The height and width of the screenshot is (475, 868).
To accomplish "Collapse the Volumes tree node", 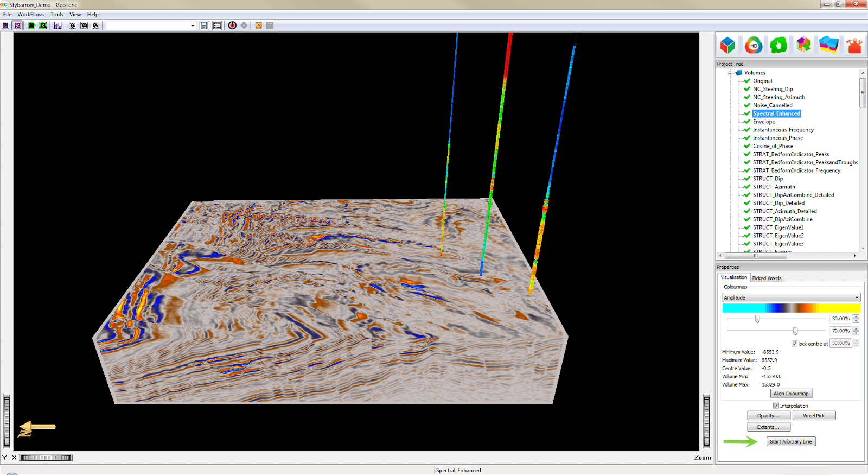I will (x=731, y=73).
